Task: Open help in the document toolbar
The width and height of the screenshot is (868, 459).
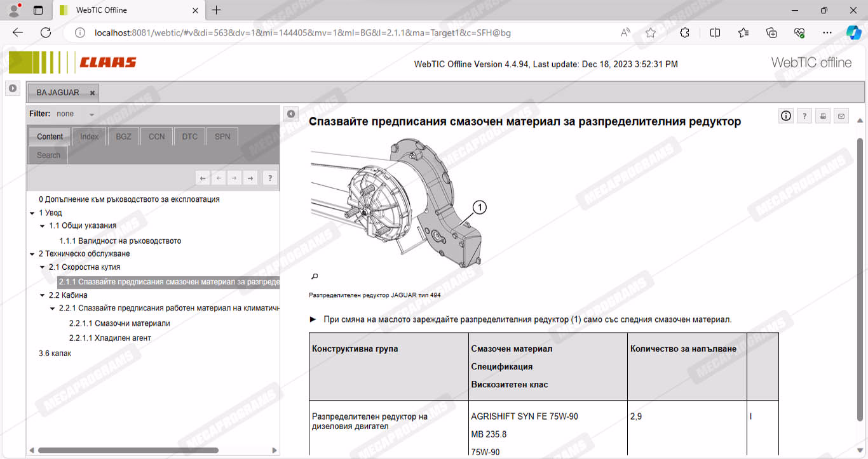Action: 804,116
